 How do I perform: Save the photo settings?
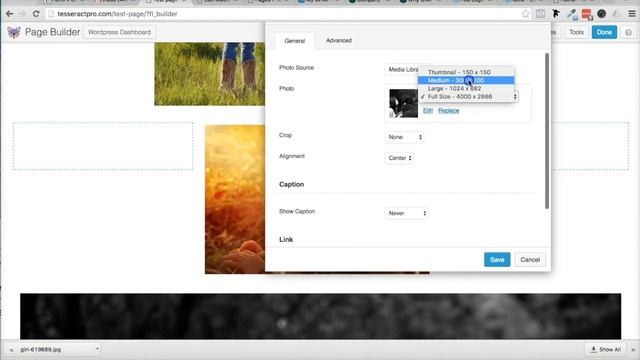pyautogui.click(x=497, y=260)
